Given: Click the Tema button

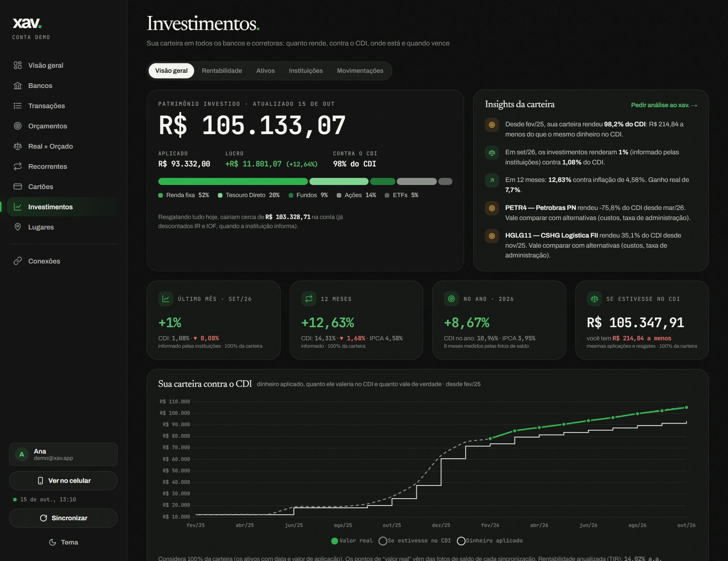Looking at the screenshot, I should coord(63,542).
